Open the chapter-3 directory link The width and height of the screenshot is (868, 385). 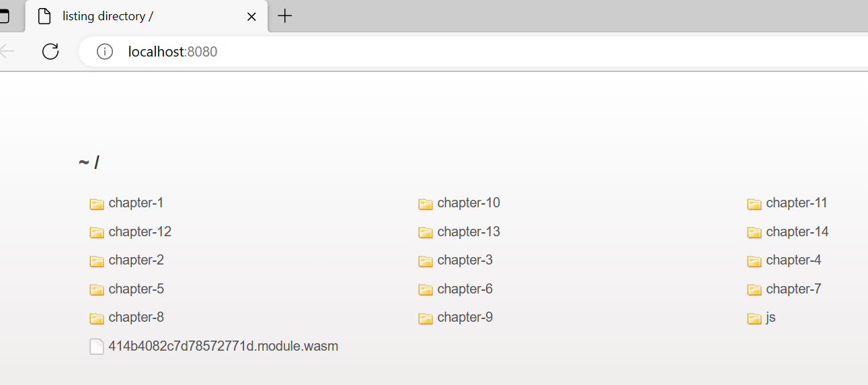465,260
